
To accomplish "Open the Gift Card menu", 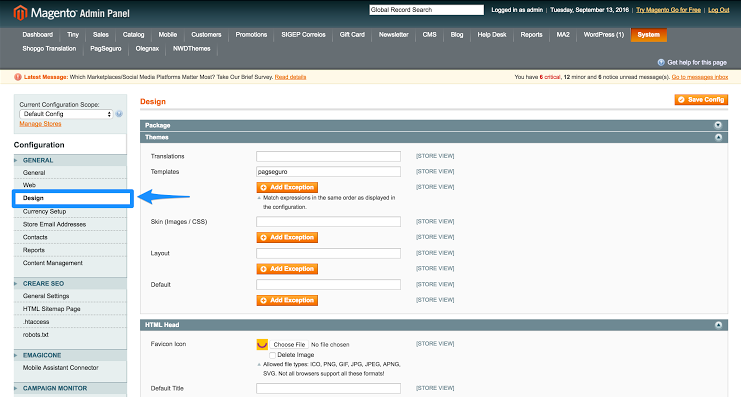I will click(352, 35).
